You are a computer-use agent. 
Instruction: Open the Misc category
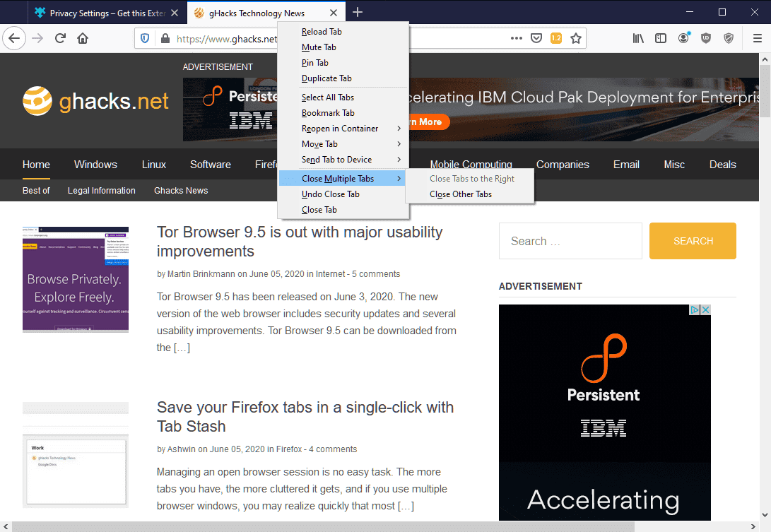coord(674,164)
